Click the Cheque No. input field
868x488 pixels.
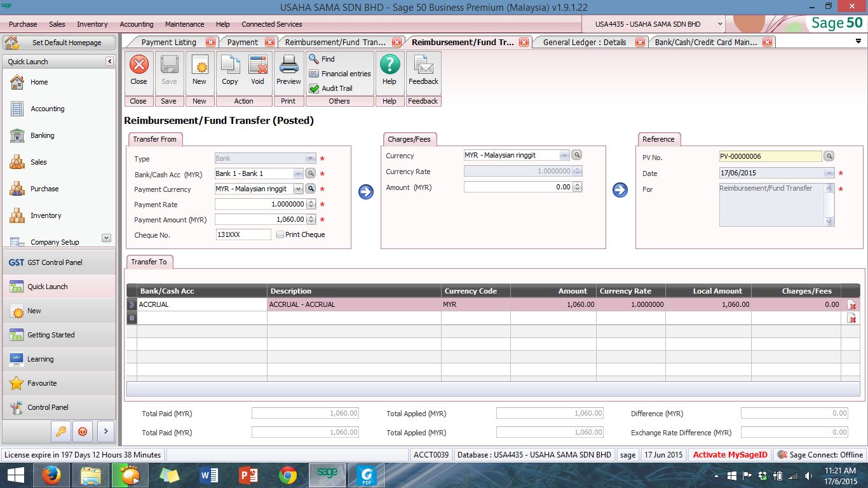[x=243, y=234]
